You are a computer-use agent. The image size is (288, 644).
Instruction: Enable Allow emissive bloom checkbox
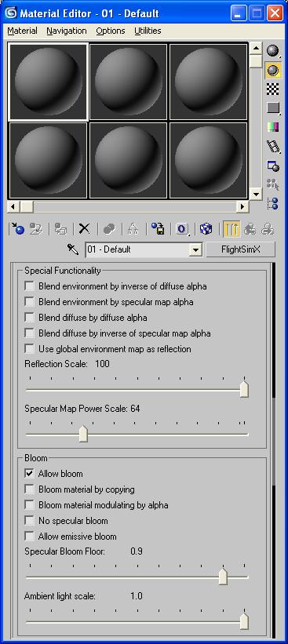[30, 537]
